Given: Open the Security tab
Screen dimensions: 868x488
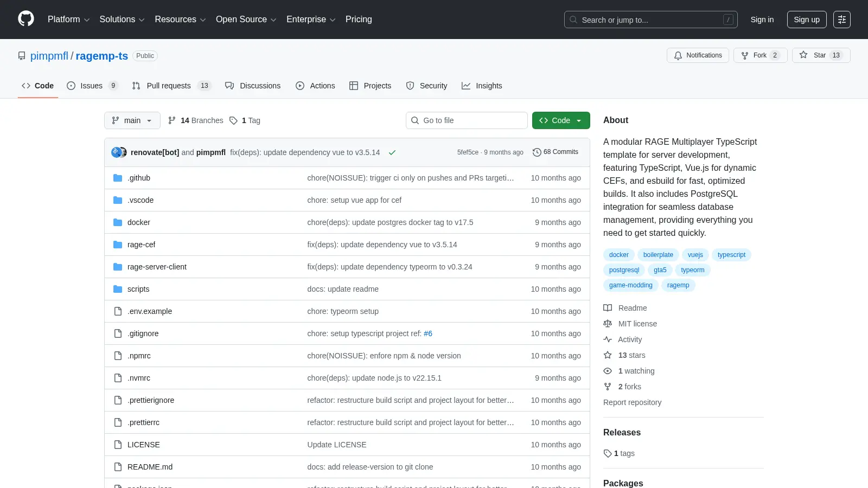Looking at the screenshot, I should click(426, 86).
